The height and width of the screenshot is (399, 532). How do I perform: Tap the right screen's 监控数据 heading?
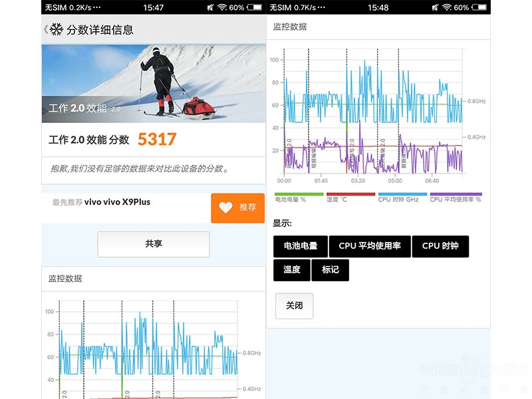point(290,27)
